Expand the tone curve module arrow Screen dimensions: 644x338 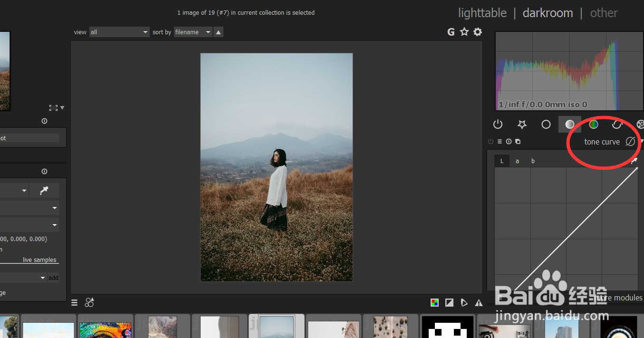click(642, 141)
